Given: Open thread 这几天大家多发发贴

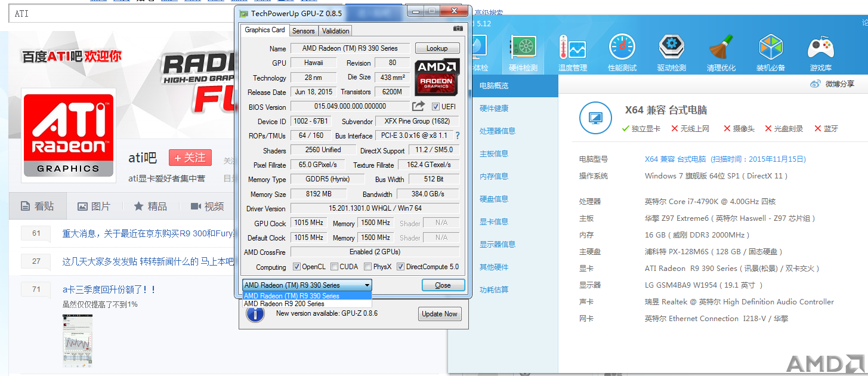Looking at the screenshot, I should pos(147,261).
